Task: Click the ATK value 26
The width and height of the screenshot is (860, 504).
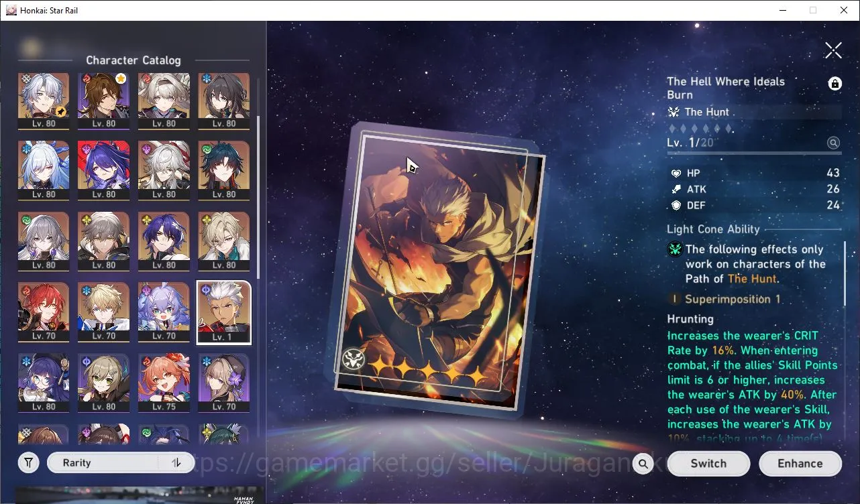Action: coord(833,189)
